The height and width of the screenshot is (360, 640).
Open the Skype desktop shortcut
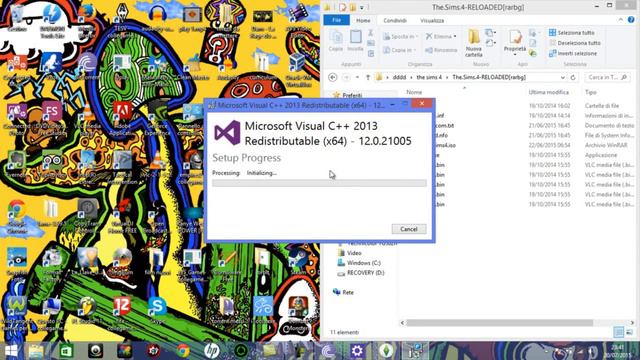157,311
